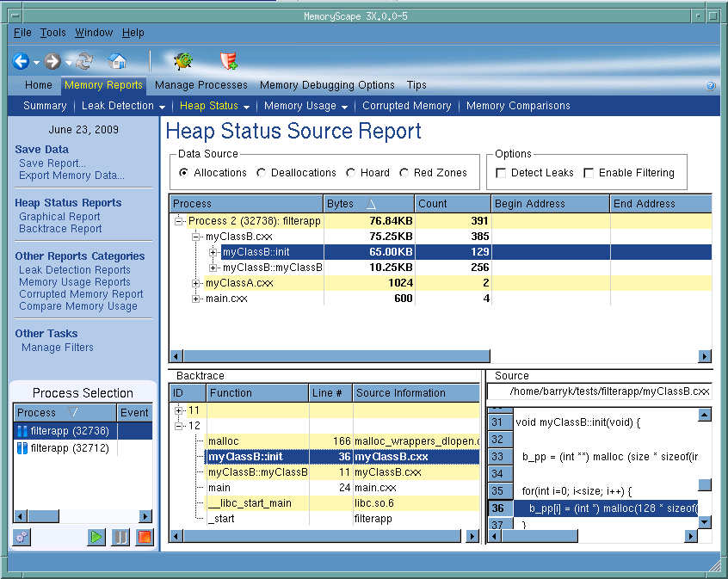Click the bug target debugging icon
Viewport: 728px width, 579px height.
182,61
